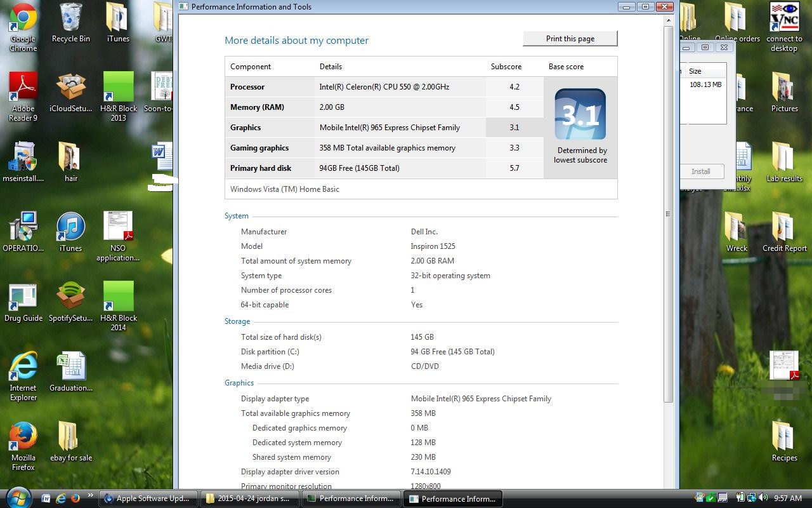Select the iTunes folder on the desktop
Viewport: 812px width, 508px height.
(x=118, y=23)
